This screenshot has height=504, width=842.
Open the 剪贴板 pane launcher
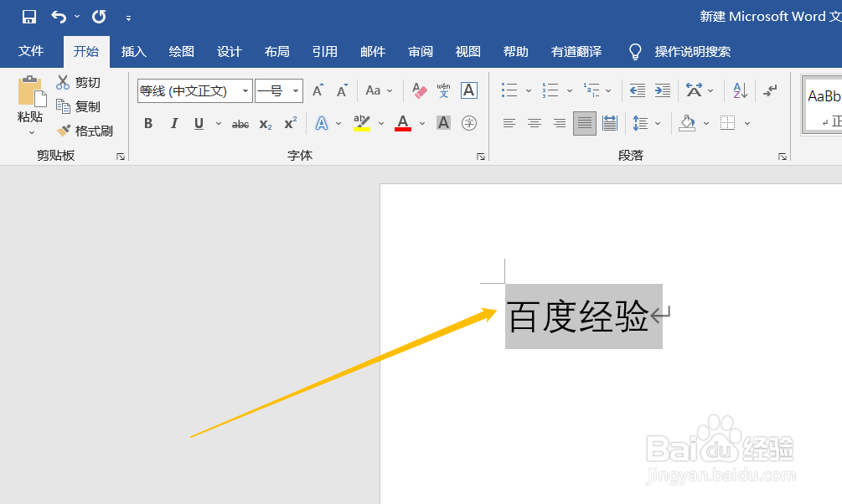tap(121, 157)
